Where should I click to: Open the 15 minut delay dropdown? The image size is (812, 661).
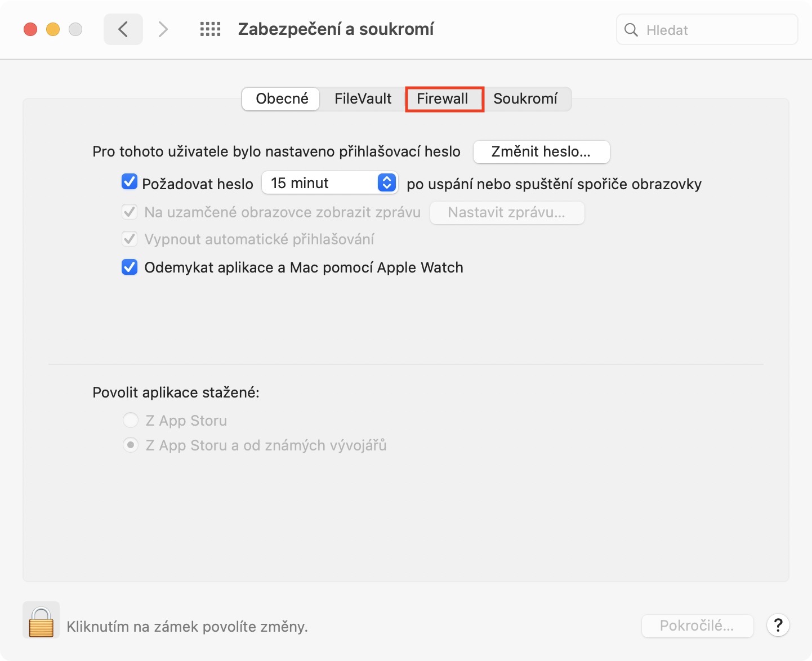[330, 182]
